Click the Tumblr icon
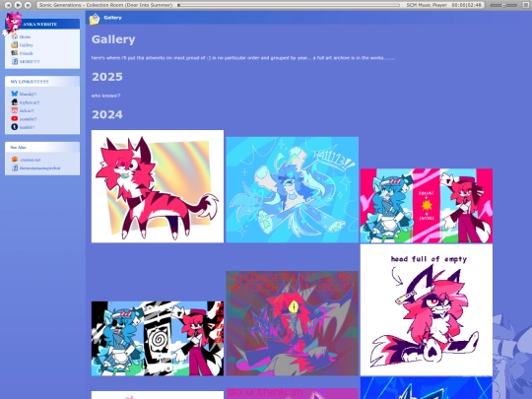The image size is (532, 399). (14, 126)
